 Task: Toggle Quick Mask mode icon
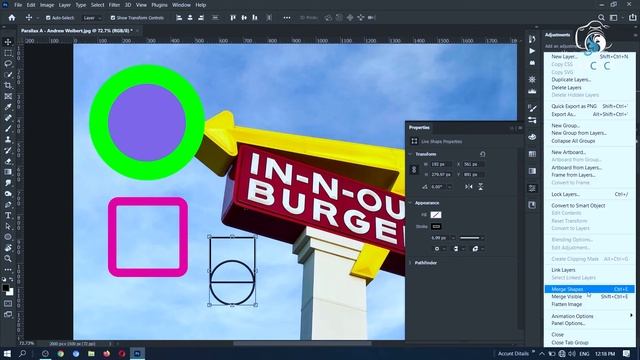point(8,303)
